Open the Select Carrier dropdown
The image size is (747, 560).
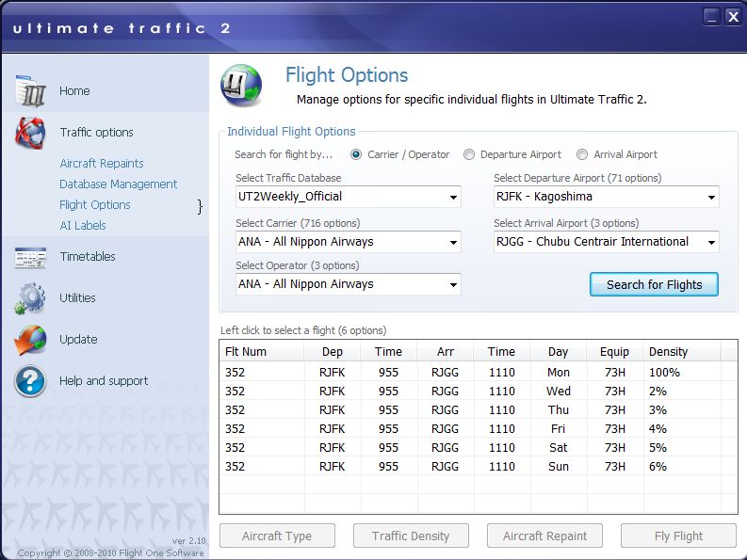(349, 242)
